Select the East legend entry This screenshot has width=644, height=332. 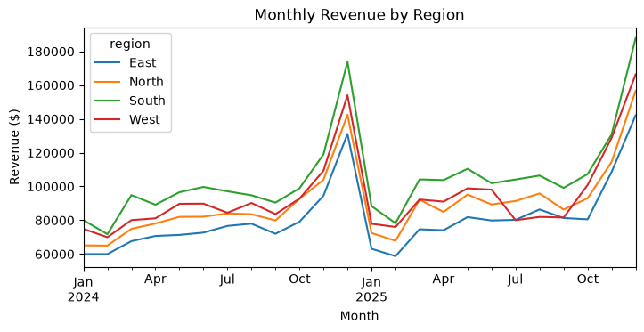(125, 63)
